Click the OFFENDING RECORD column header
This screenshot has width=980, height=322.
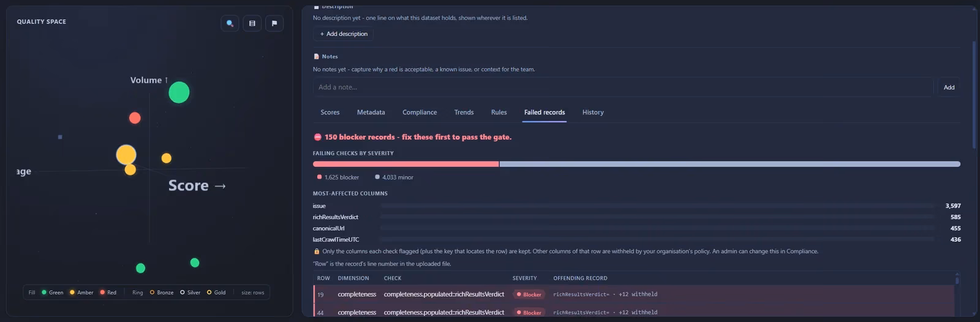580,278
